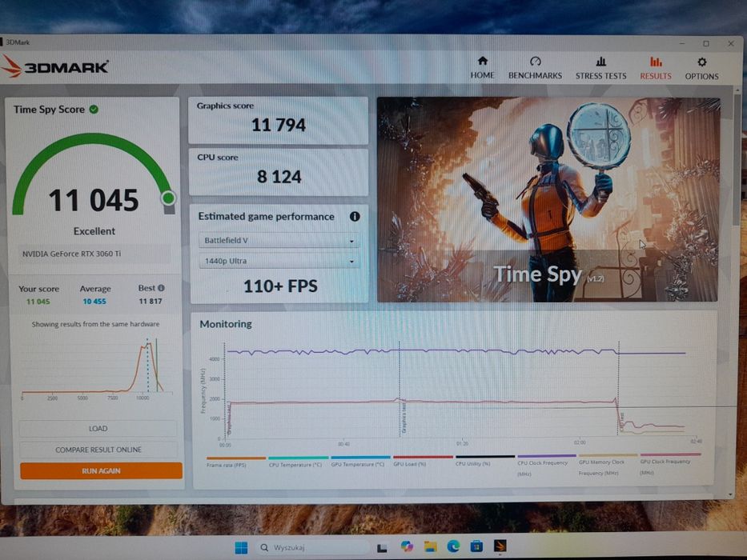Click the info icon beside Estimated game performance

[355, 216]
